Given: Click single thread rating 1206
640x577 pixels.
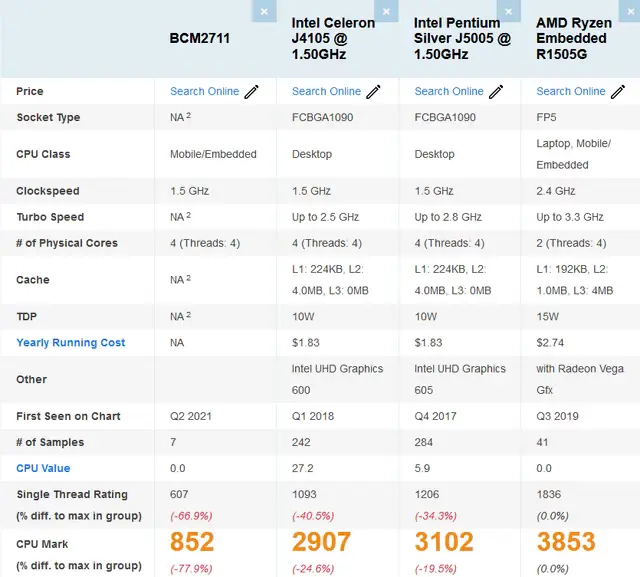Looking at the screenshot, I should 427,495.
